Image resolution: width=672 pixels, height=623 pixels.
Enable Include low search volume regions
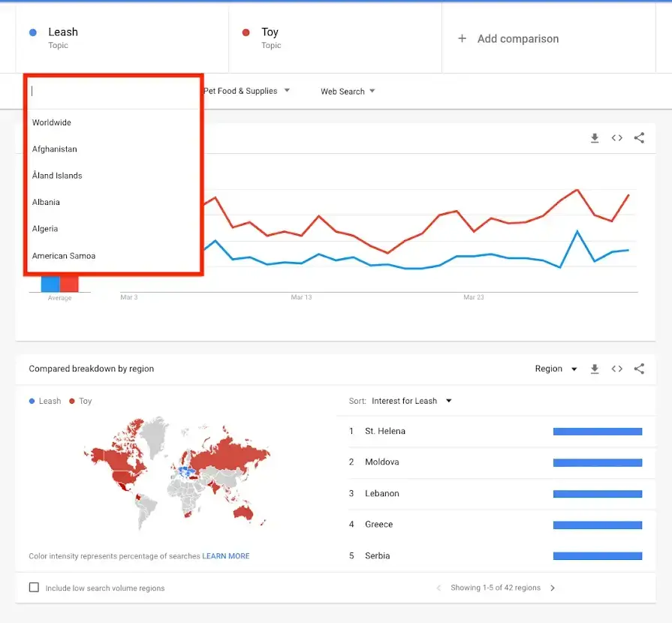coord(34,588)
